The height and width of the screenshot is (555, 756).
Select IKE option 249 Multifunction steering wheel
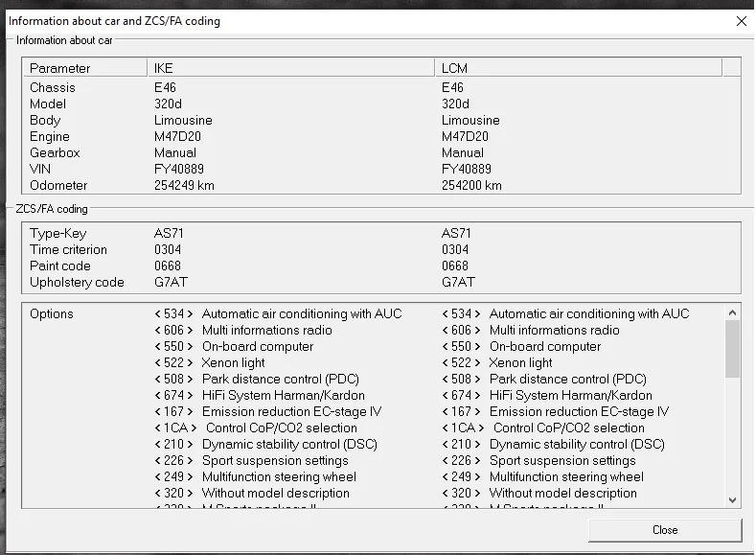[255, 477]
